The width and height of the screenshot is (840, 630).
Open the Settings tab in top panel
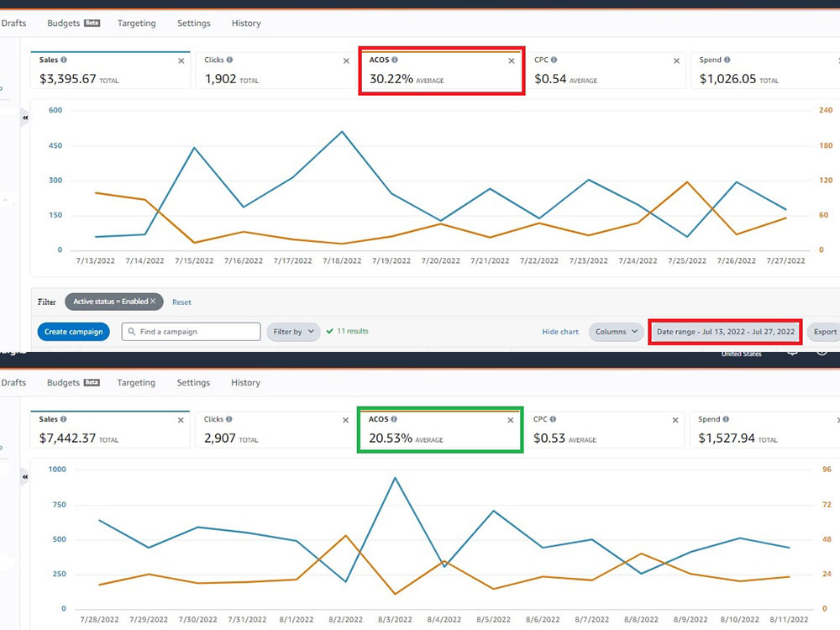click(194, 23)
